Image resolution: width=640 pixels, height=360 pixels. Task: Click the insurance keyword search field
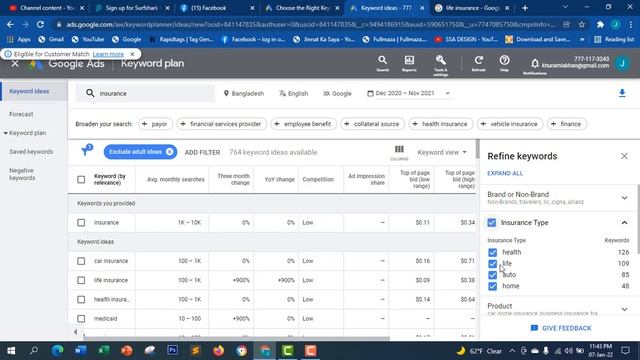145,93
